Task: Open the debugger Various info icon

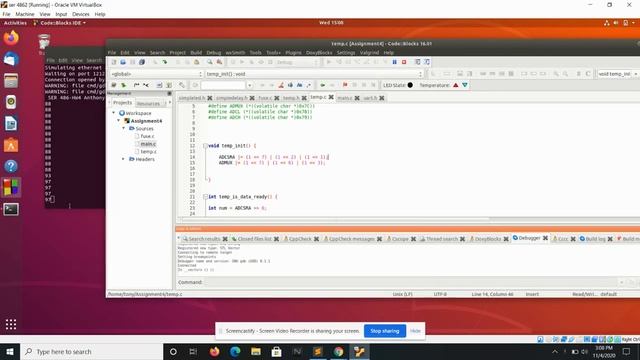Action: pos(427,62)
